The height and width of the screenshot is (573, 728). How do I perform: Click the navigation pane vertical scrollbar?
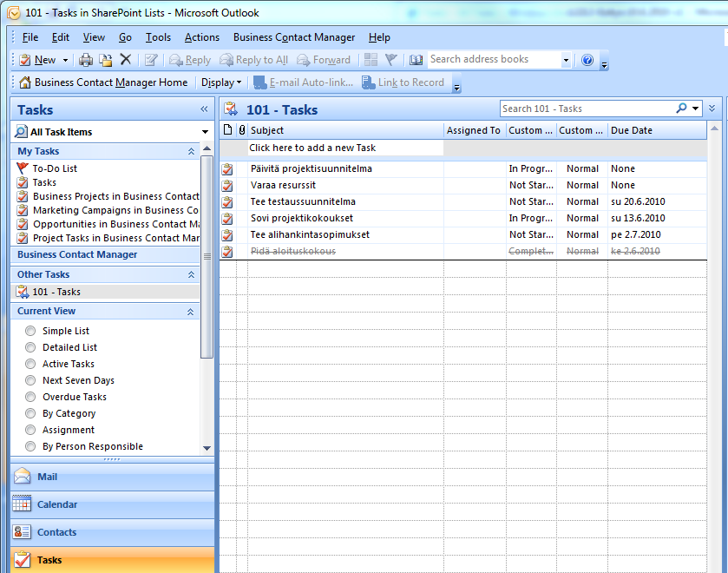(207, 257)
